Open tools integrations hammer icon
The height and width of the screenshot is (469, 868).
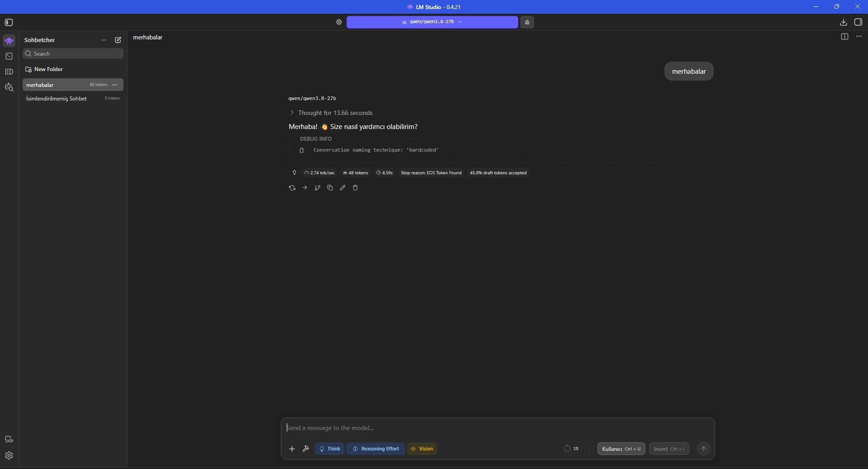coord(306,449)
